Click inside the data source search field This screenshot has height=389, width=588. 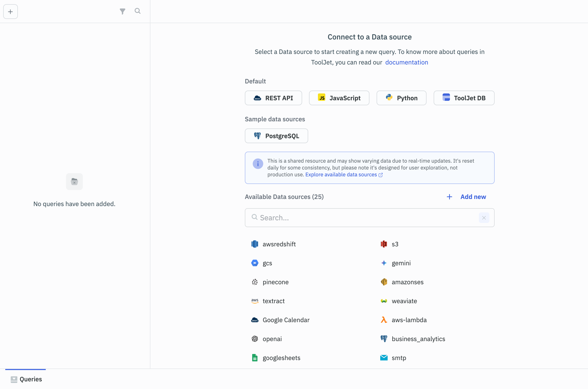(x=342, y=218)
